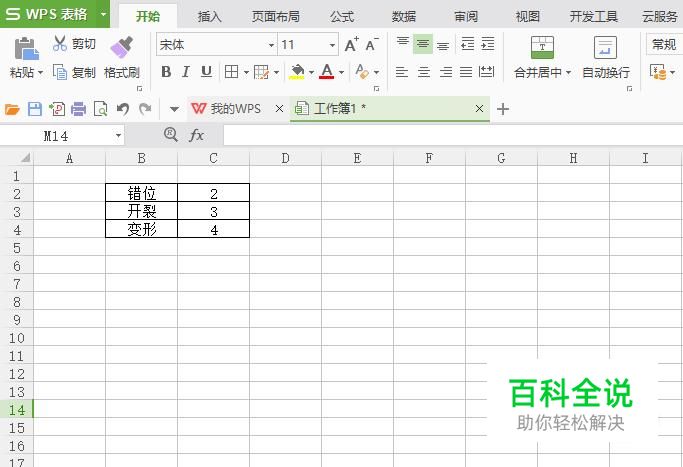683x467 pixels.
Task: Add a new document tab with plus
Action: pyautogui.click(x=503, y=109)
